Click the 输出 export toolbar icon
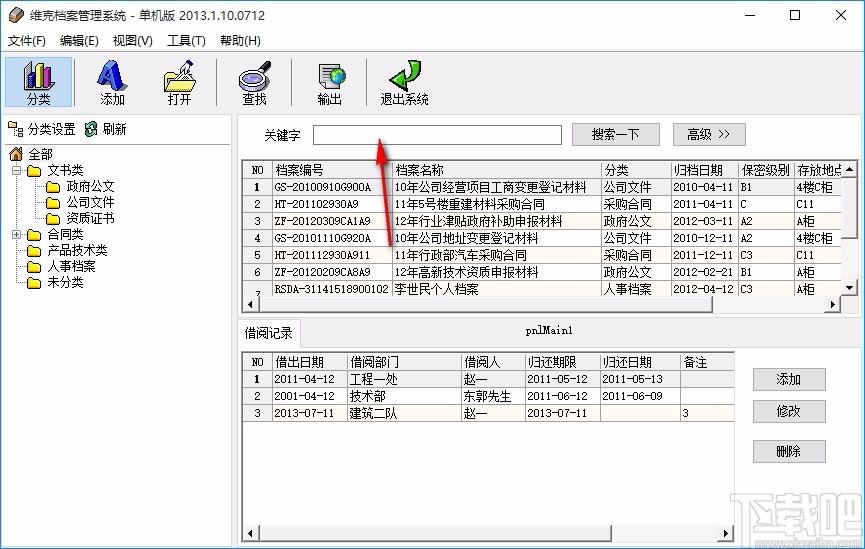Viewport: 865px width, 549px height. (329, 82)
